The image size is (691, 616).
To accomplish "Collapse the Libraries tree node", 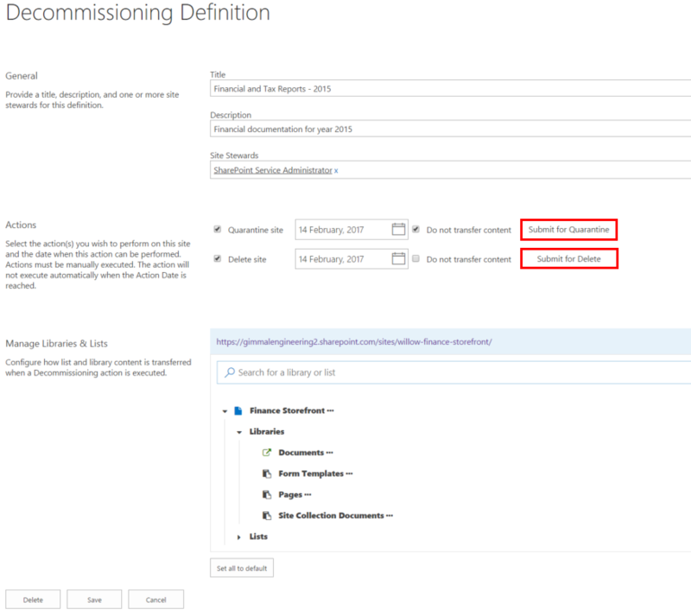I will click(239, 432).
